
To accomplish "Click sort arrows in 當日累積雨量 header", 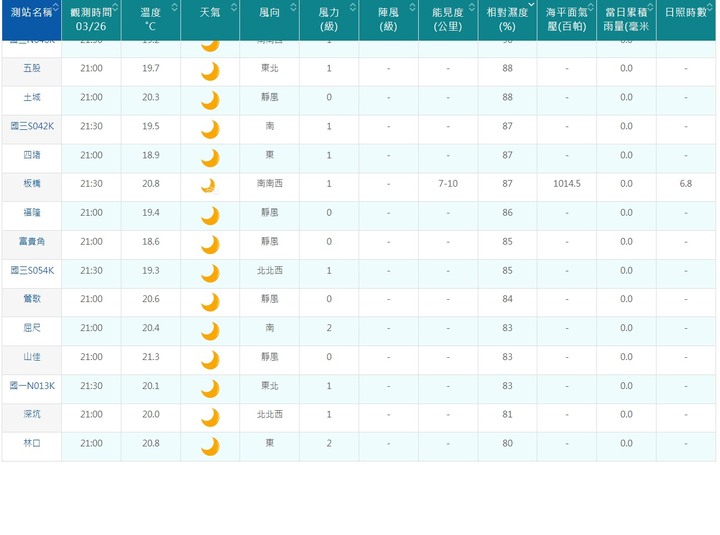I will pos(650,7).
